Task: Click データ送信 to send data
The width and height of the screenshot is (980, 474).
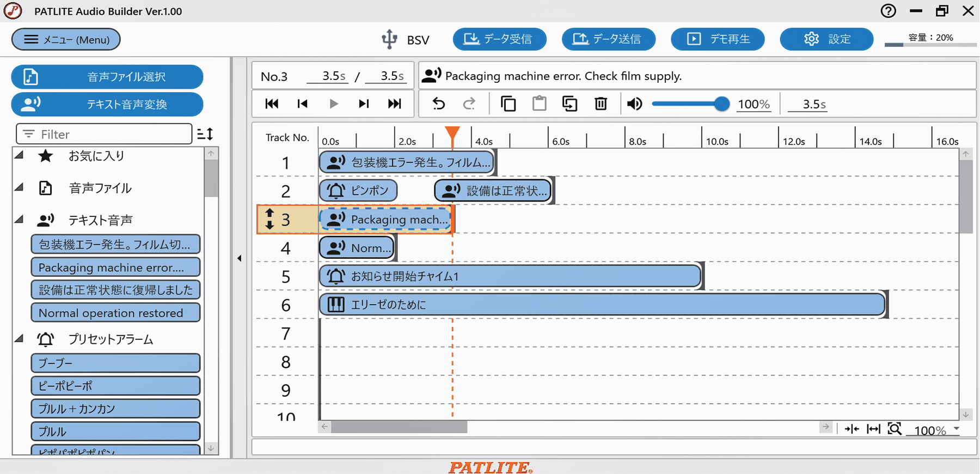Action: (x=608, y=39)
